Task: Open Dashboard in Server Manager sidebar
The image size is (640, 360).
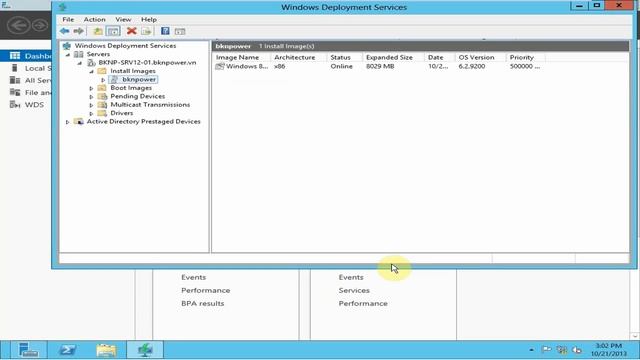Action: (26, 56)
